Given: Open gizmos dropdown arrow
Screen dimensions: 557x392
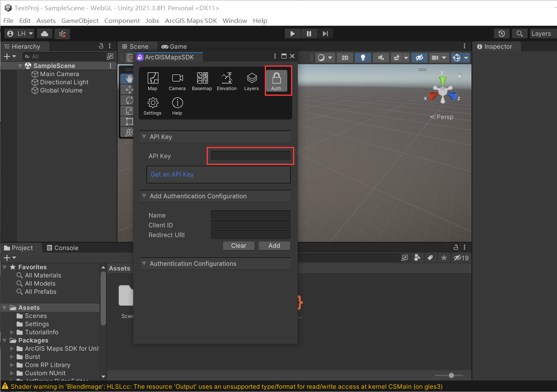Looking at the screenshot, I should [466, 58].
